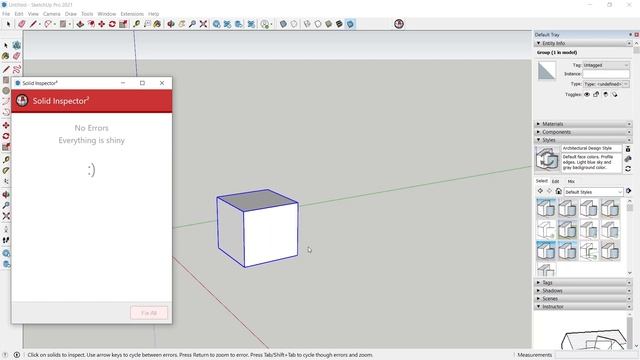This screenshot has height=360, width=640.
Task: Open the Type undefined dropdown
Action: coord(606,84)
